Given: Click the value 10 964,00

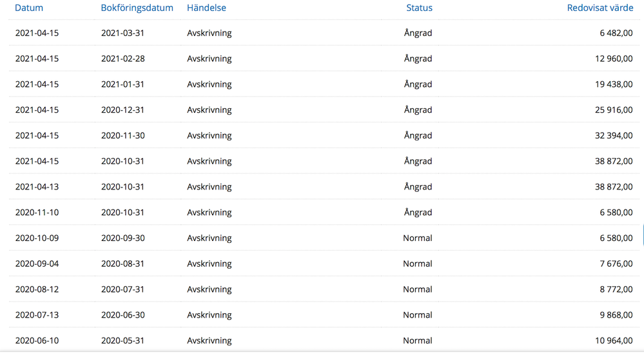Looking at the screenshot, I should point(614,341).
